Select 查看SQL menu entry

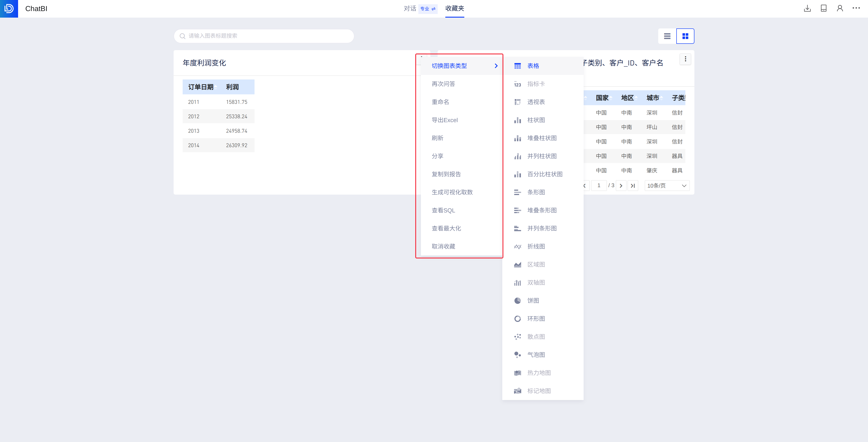[x=443, y=210]
